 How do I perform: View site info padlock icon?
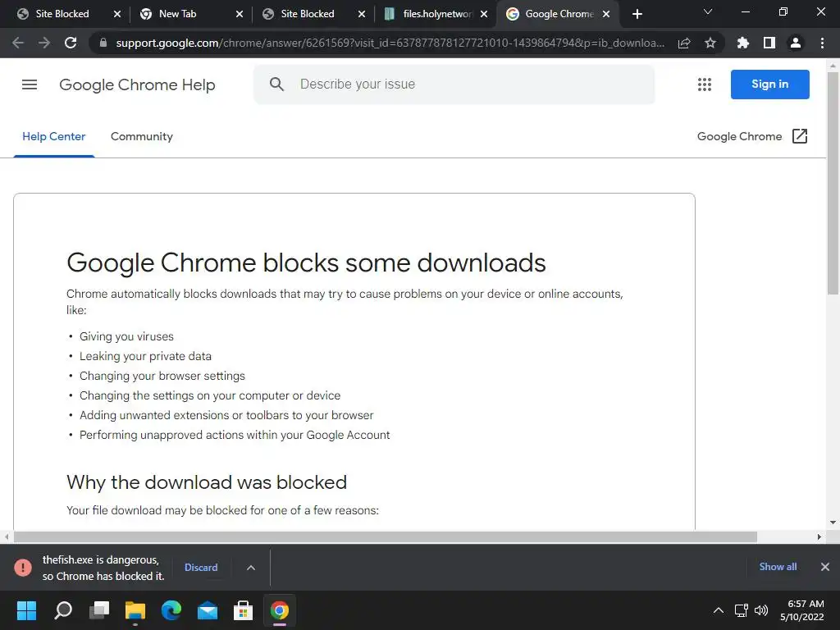pyautogui.click(x=103, y=43)
